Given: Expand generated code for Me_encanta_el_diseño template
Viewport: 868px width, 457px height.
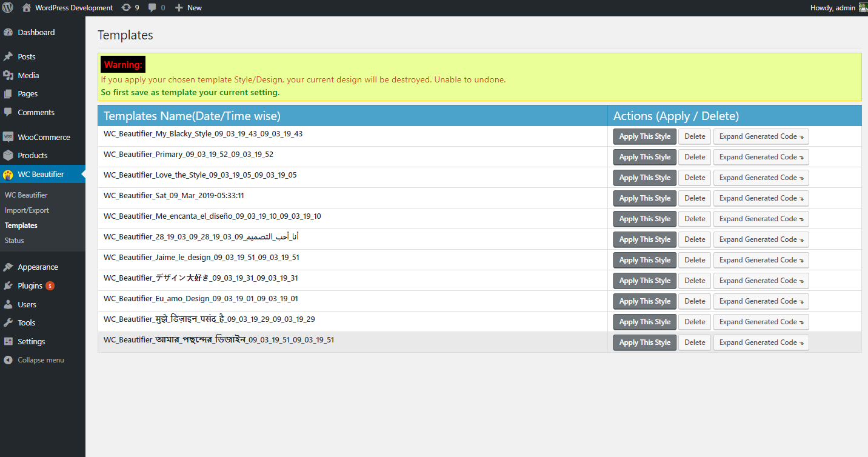Looking at the screenshot, I should (761, 219).
